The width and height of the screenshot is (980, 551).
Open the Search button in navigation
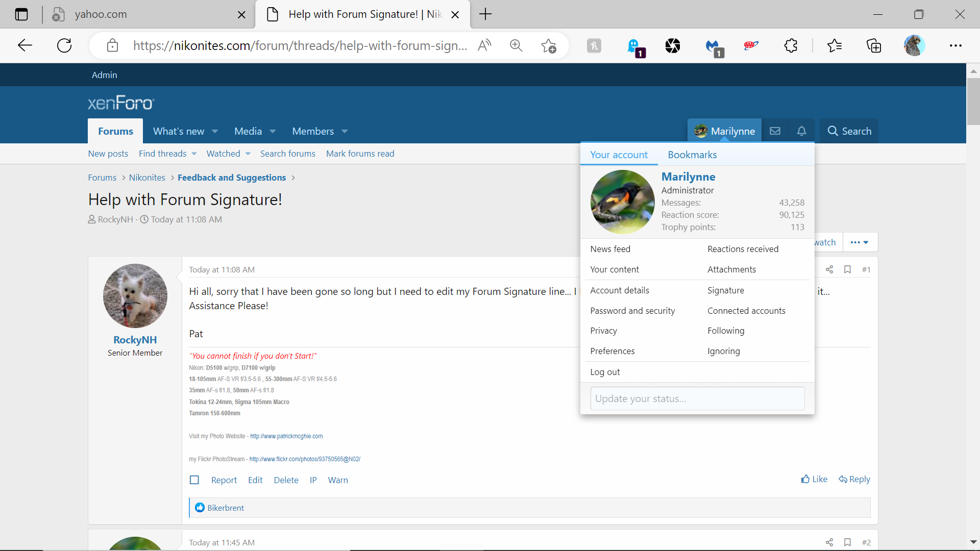coord(849,131)
